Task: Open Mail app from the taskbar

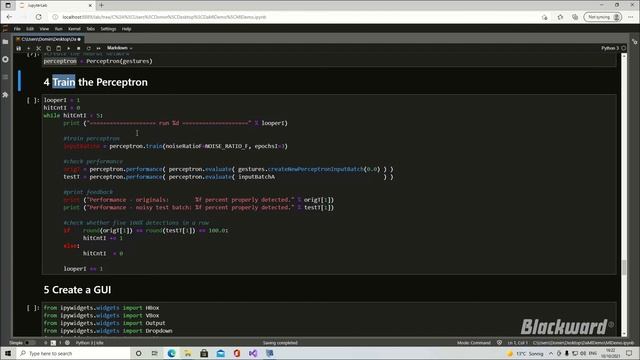Action: [x=221, y=353]
